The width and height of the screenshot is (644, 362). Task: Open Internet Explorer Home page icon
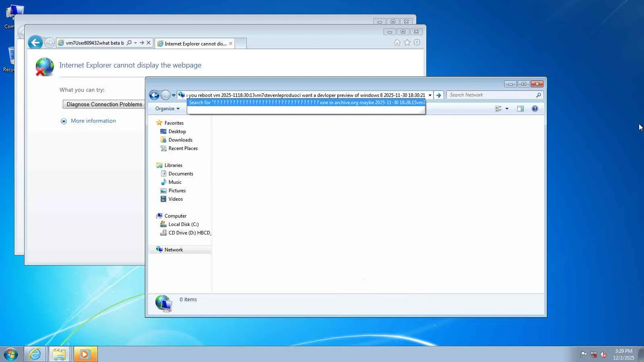[397, 43]
